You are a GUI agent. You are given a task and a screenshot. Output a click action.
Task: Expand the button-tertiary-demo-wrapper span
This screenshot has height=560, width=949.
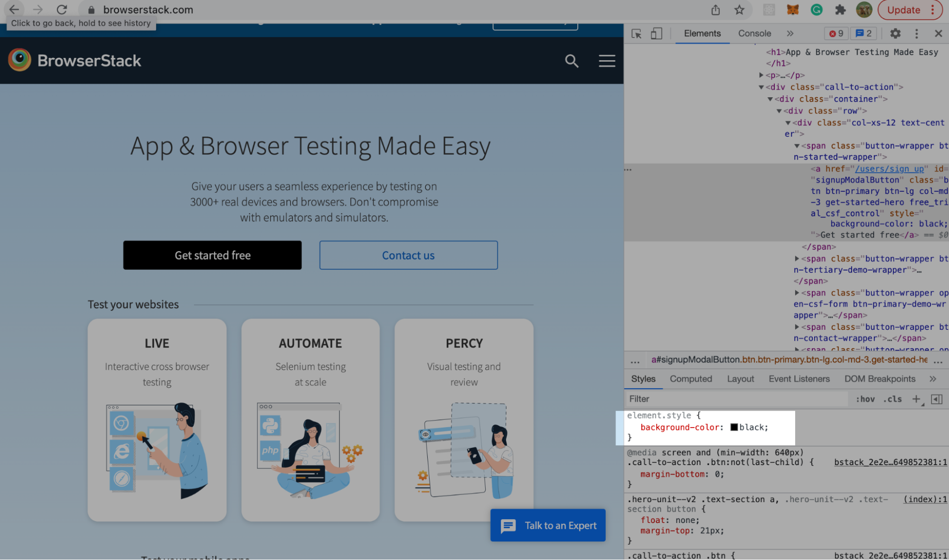click(x=797, y=259)
